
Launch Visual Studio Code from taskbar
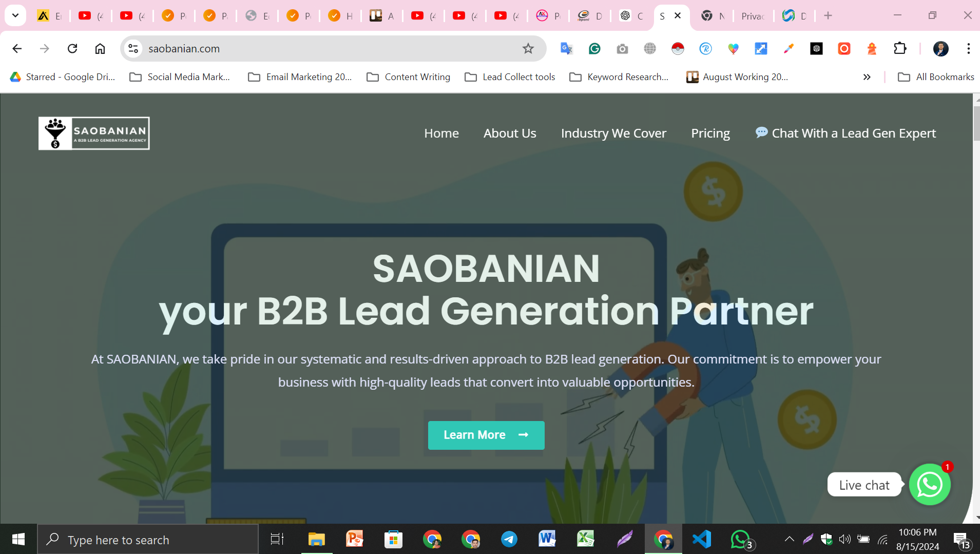[701, 539]
